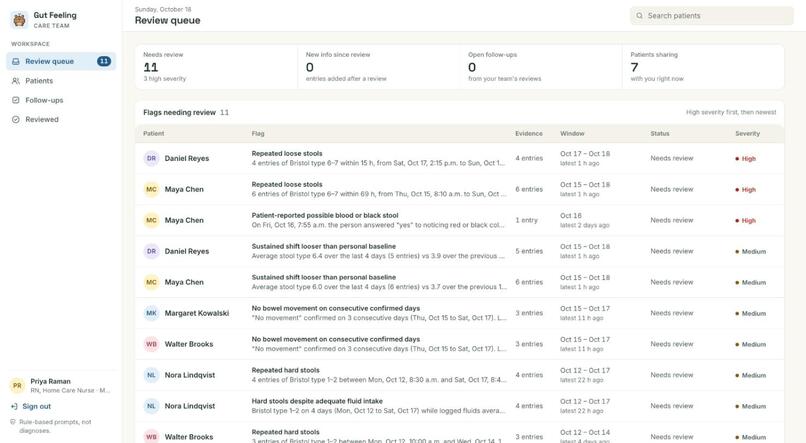Click Priya Raman's PR avatar

click(x=17, y=385)
